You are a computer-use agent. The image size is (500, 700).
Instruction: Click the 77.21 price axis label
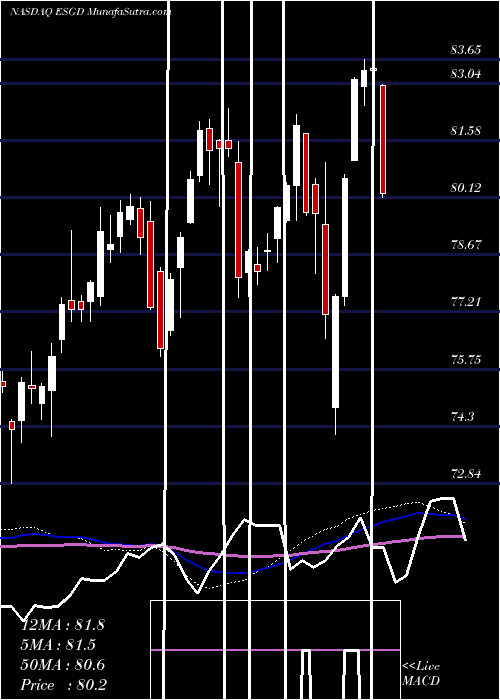pos(466,302)
